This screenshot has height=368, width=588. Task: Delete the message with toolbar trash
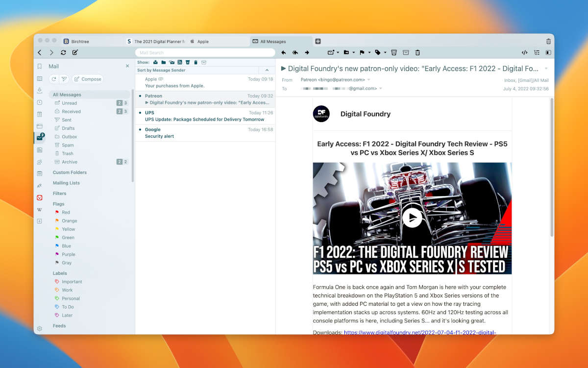click(x=417, y=52)
